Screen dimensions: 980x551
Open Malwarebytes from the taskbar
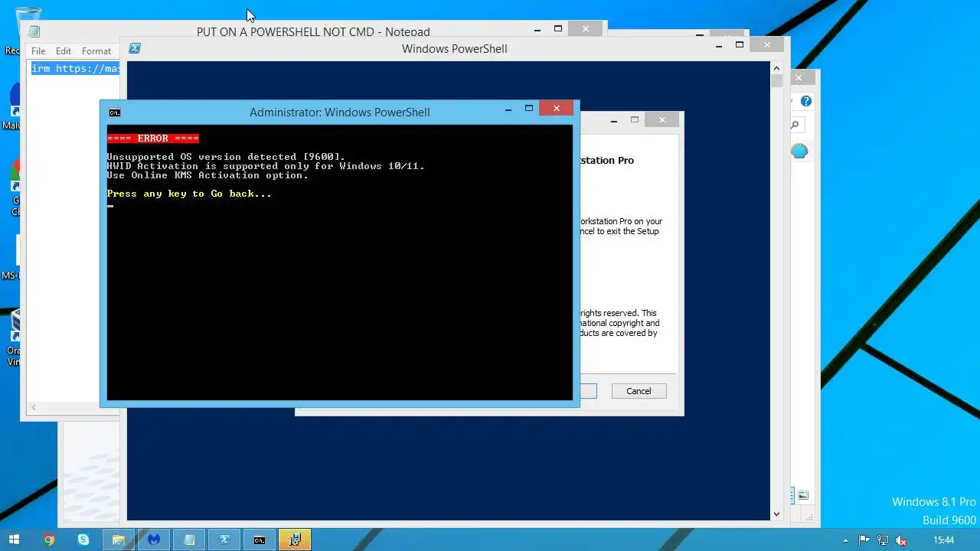(x=154, y=540)
